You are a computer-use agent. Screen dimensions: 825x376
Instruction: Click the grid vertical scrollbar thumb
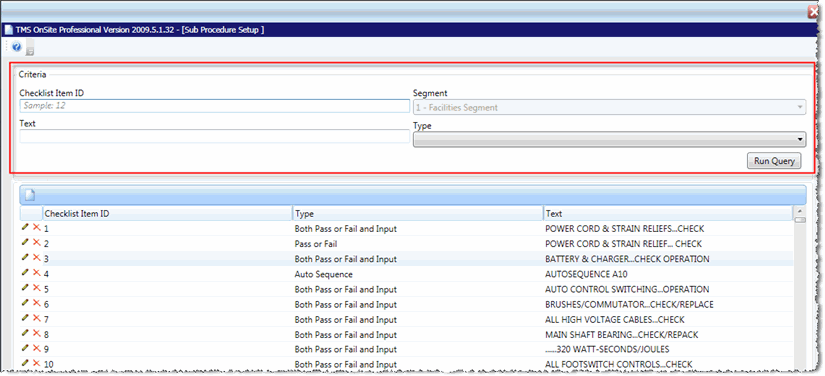pos(800,220)
